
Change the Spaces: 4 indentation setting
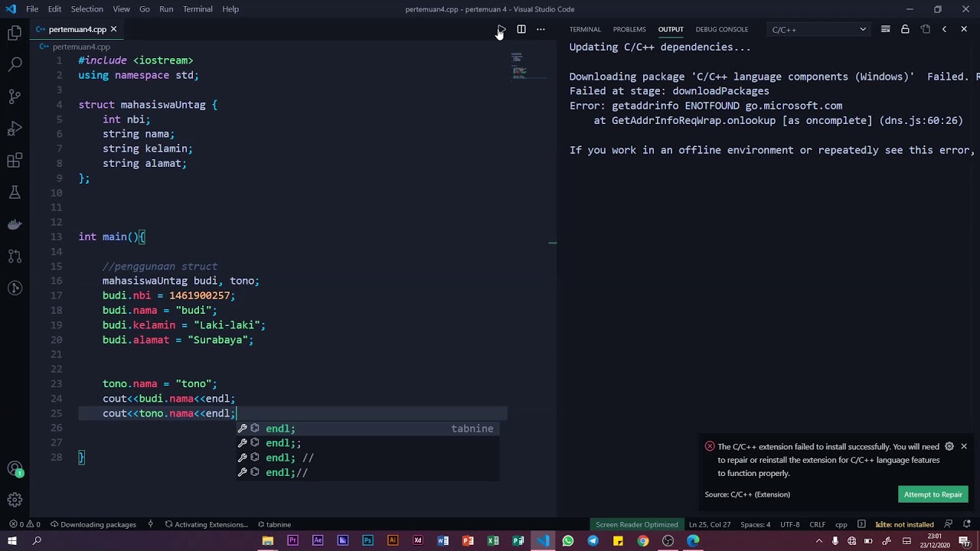[x=755, y=524]
